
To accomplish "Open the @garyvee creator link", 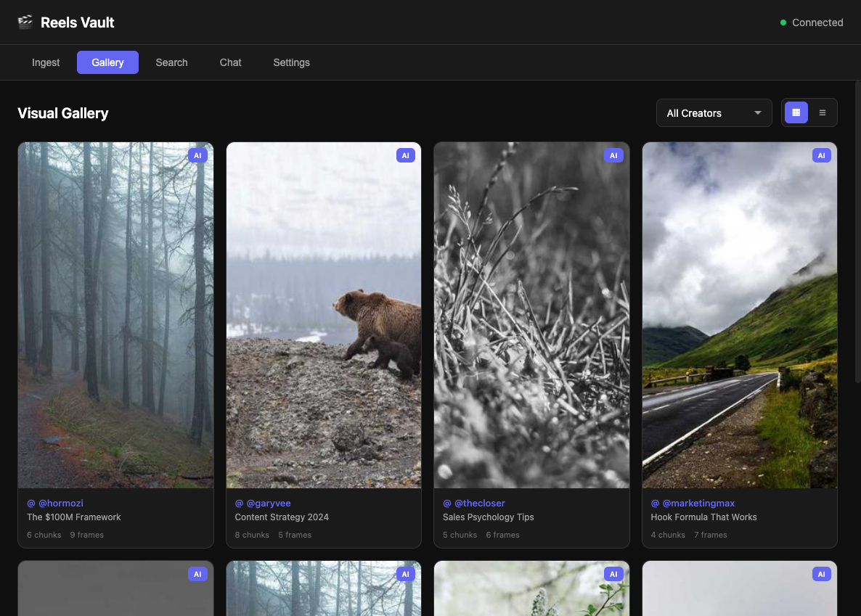I will (x=268, y=503).
